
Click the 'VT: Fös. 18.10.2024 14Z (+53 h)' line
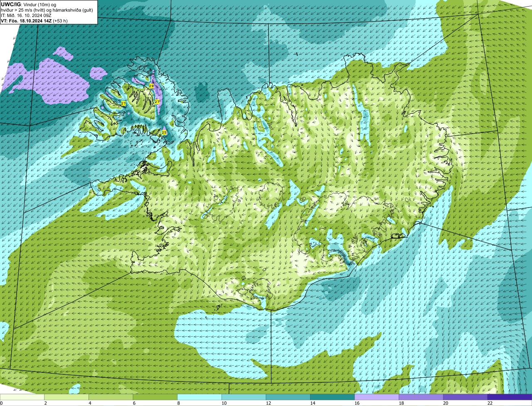(34, 20)
